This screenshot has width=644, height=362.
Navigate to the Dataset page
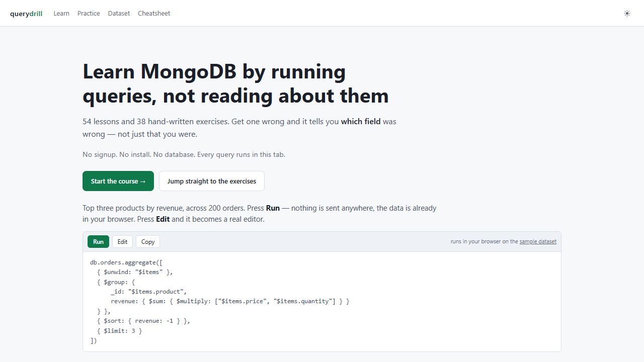(x=119, y=14)
